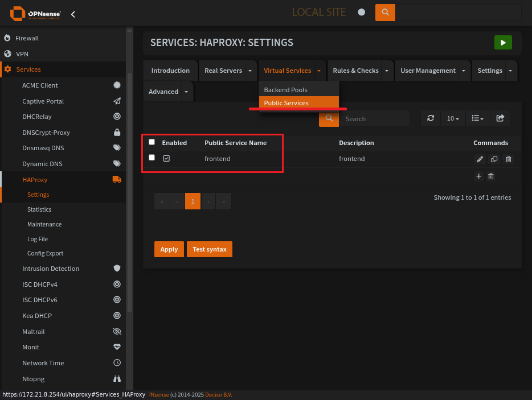This screenshot has height=400, width=532.
Task: Click the Apply button
Action: point(169,249)
